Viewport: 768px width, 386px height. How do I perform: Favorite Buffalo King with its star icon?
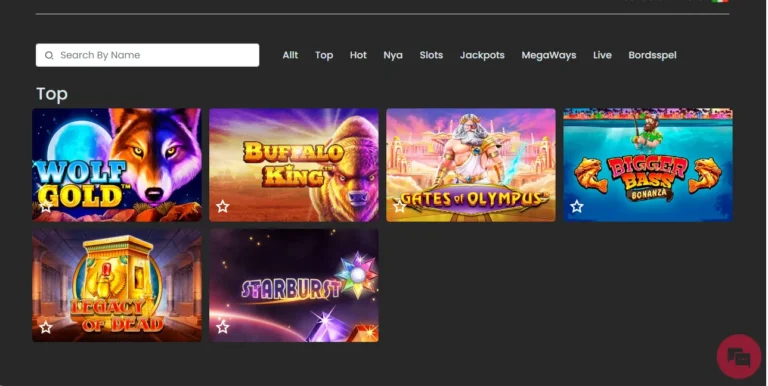click(223, 206)
